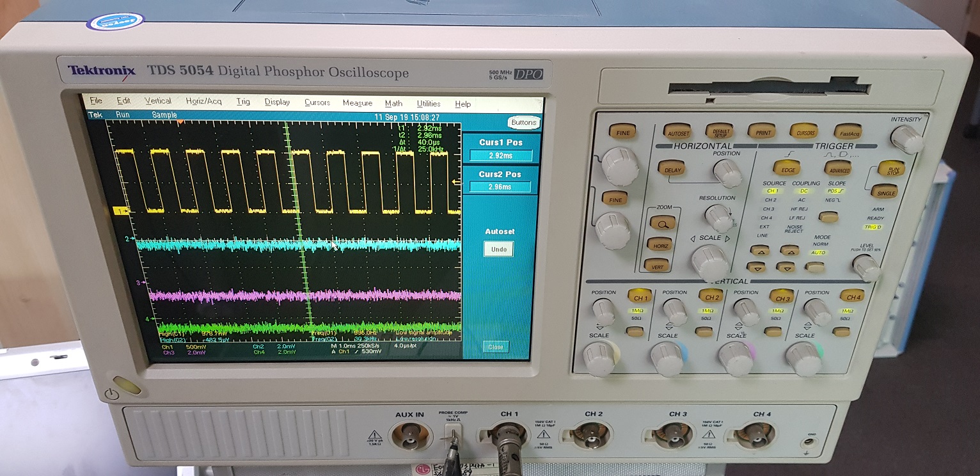Open the Cursors menu in the menu bar
The height and width of the screenshot is (476, 980).
[317, 102]
